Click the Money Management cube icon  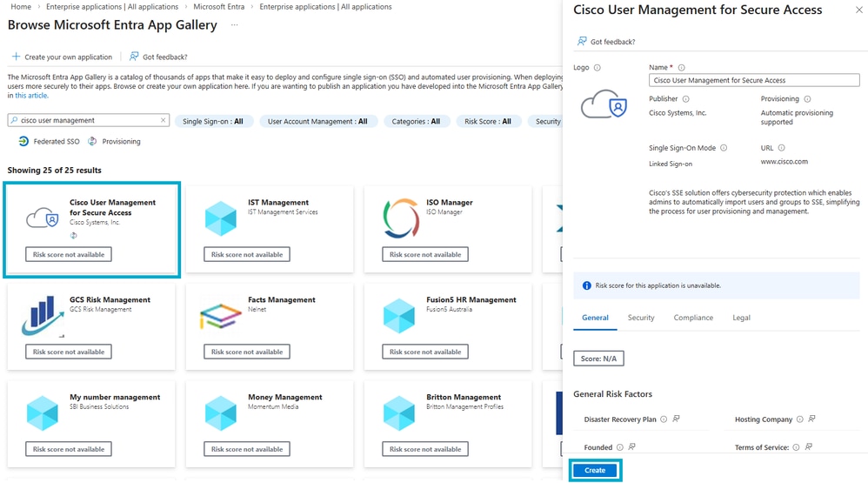click(x=221, y=413)
